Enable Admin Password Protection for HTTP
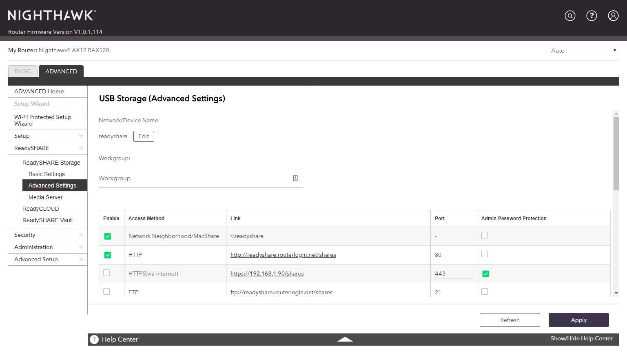 [x=485, y=254]
